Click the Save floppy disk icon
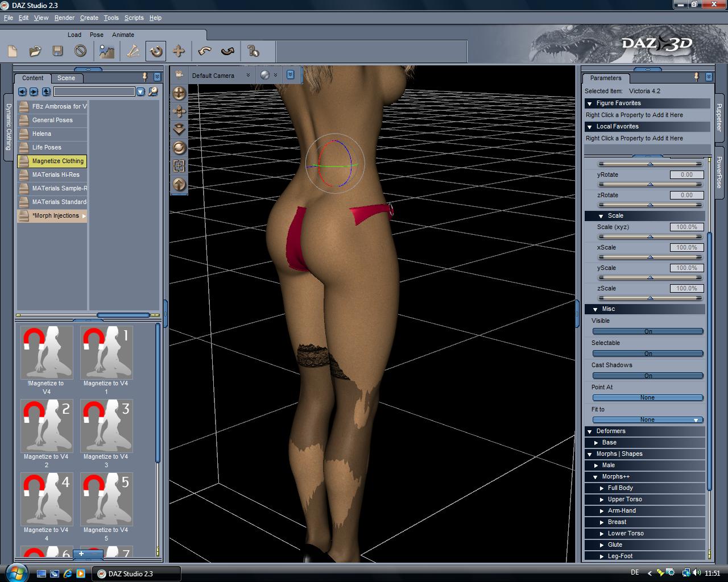The height and width of the screenshot is (582, 728). pyautogui.click(x=57, y=52)
